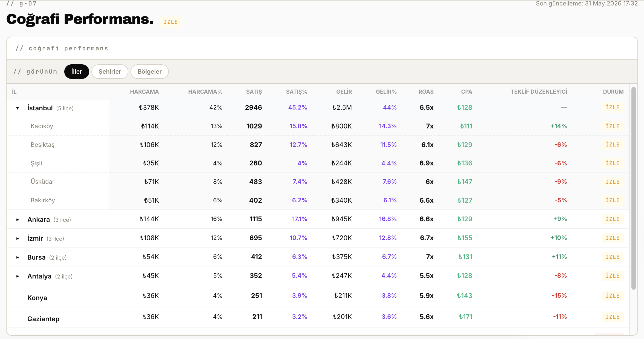This screenshot has width=644, height=339.
Task: Switch to the Bölgeler view
Action: [x=150, y=71]
